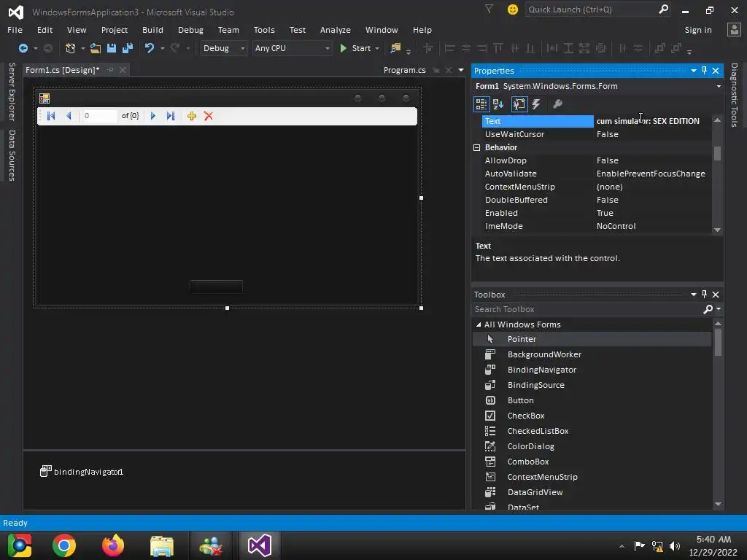
Task: Move first in the binding navigator
Action: pos(51,116)
